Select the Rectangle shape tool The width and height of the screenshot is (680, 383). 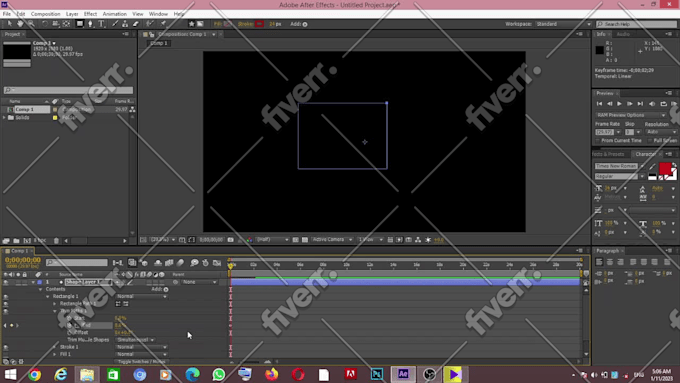[x=80, y=24]
